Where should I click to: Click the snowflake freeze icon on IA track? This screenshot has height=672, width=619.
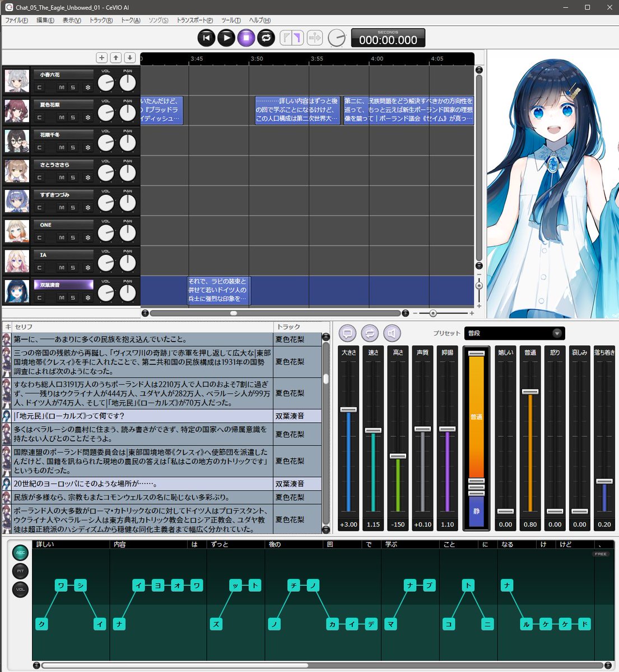[x=88, y=268]
